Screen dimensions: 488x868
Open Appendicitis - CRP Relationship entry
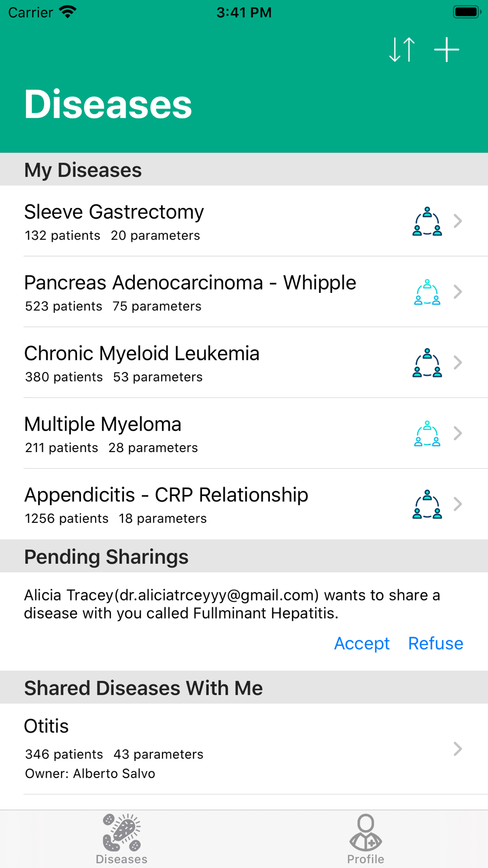[195, 504]
